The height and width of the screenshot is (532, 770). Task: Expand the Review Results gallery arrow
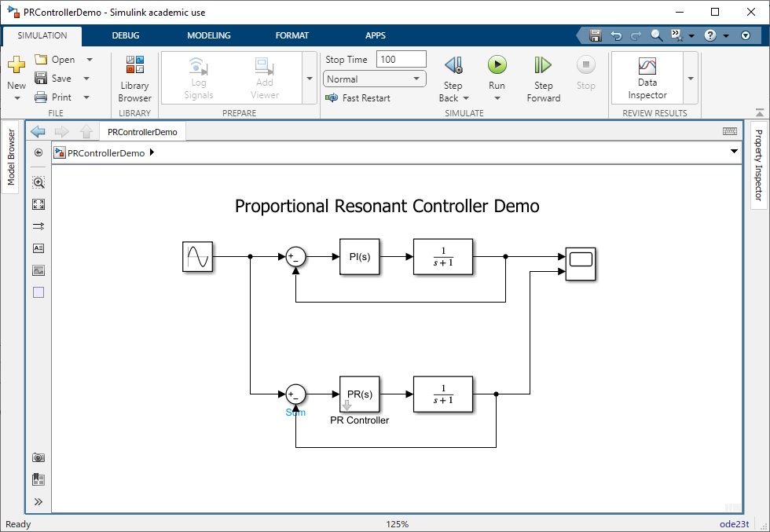click(691, 79)
